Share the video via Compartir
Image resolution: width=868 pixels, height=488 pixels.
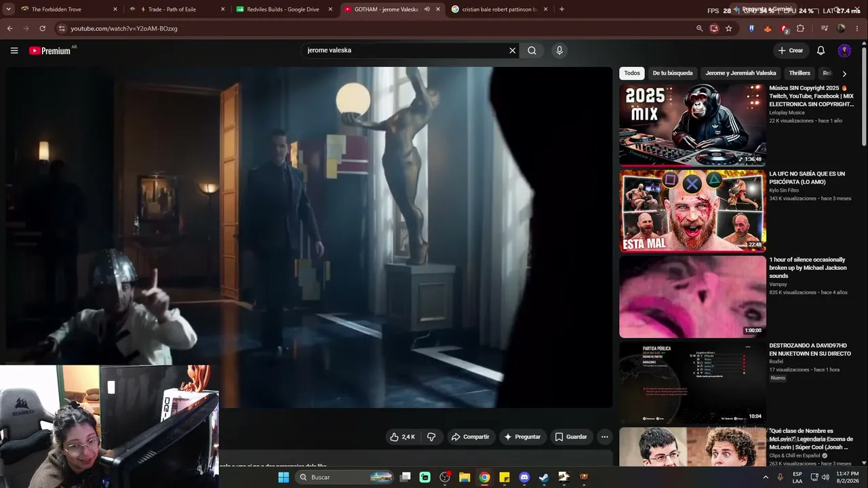pyautogui.click(x=470, y=437)
